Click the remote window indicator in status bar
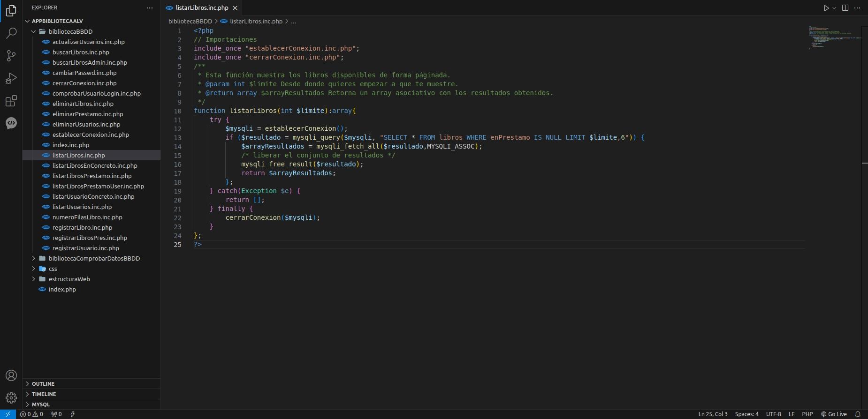 8,414
